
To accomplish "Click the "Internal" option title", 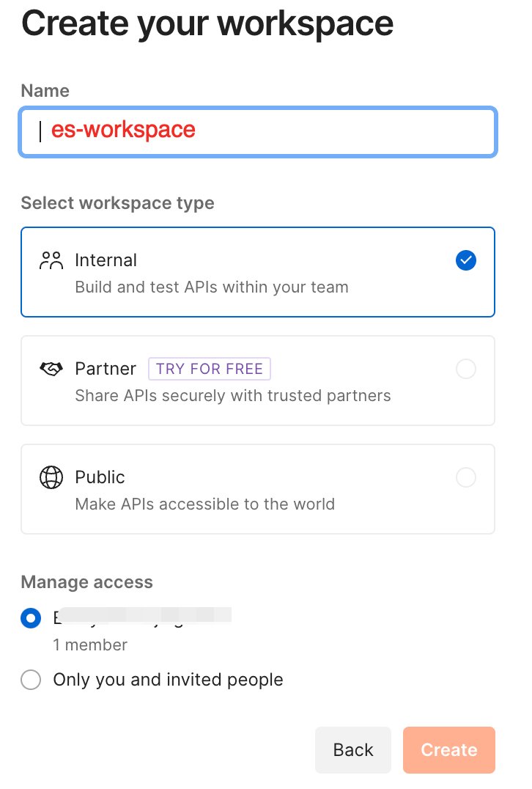I will tap(106, 260).
